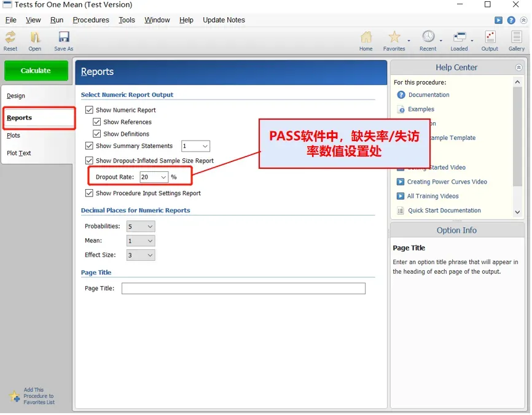Open Creating Power Curves Video link

[x=448, y=182]
